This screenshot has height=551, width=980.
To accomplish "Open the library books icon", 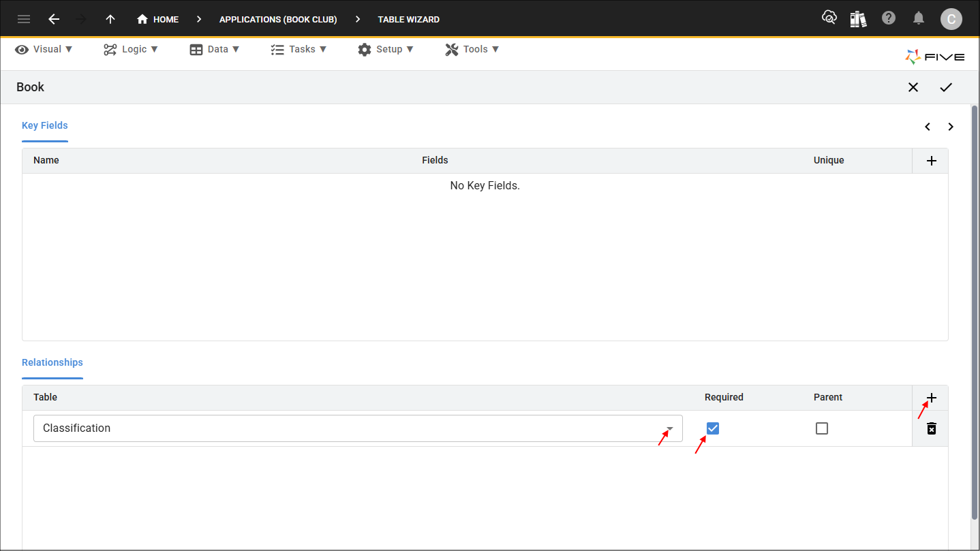I will click(859, 18).
